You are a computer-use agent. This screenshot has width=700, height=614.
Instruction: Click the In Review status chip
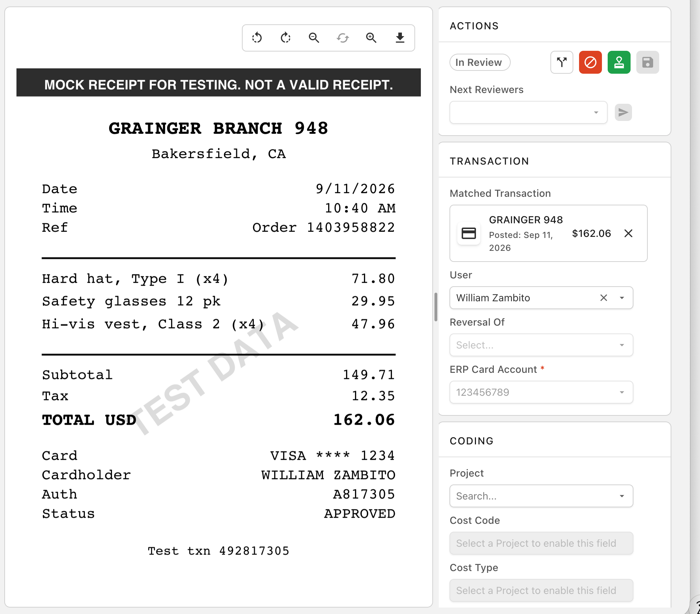coord(480,62)
